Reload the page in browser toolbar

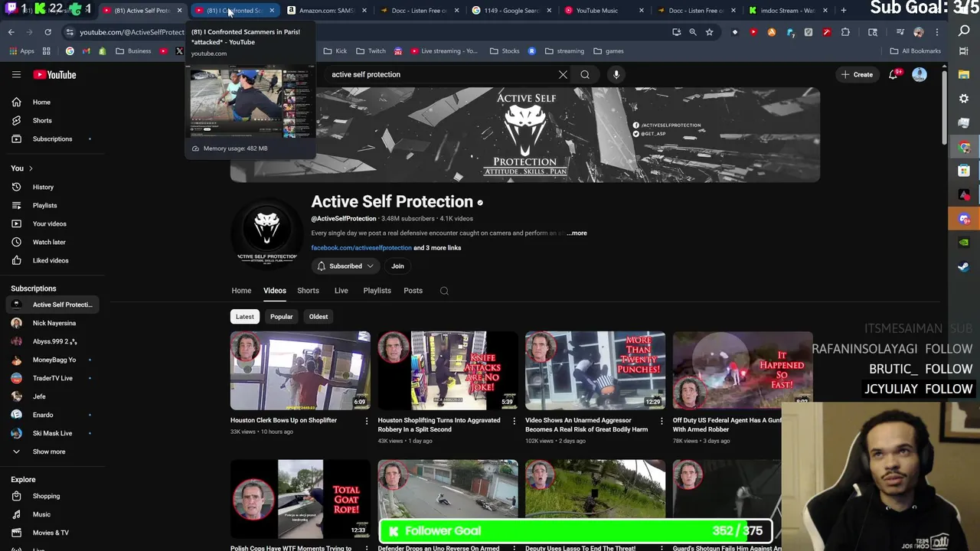click(47, 32)
